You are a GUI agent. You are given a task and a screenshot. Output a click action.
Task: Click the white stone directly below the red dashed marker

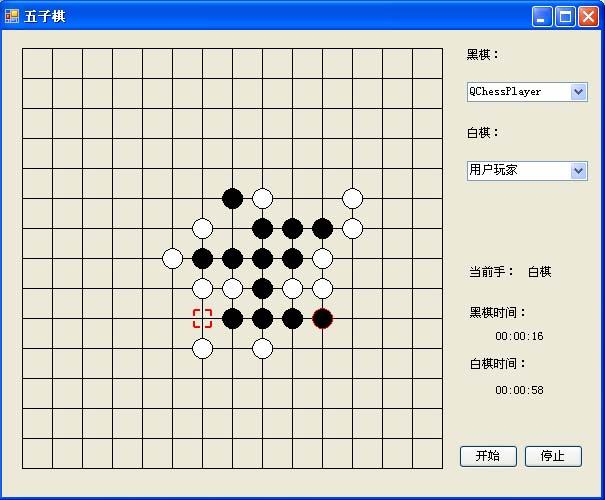pos(202,348)
